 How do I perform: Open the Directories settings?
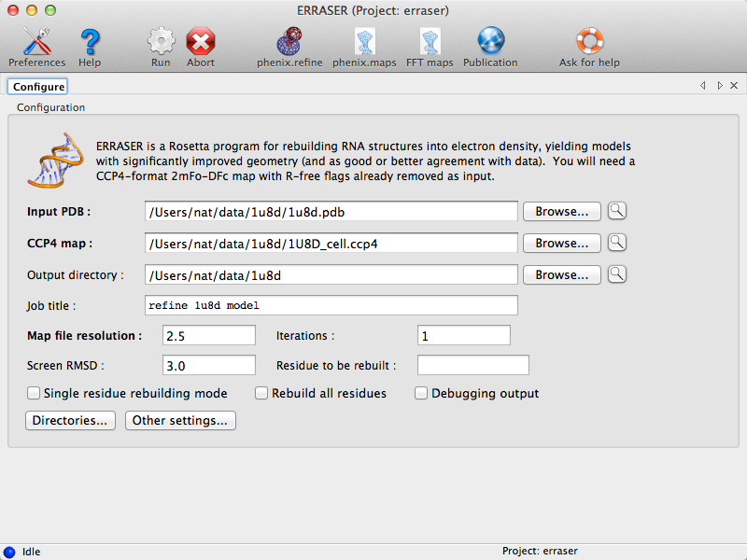(x=69, y=420)
